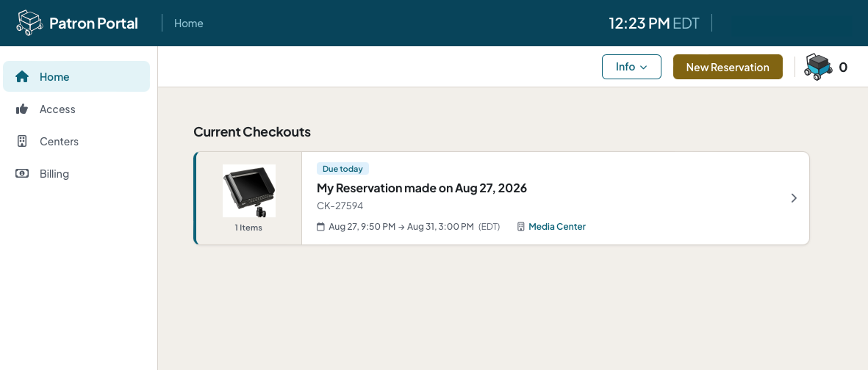Click the Centers building icon
This screenshot has height=370, width=868.
click(22, 142)
